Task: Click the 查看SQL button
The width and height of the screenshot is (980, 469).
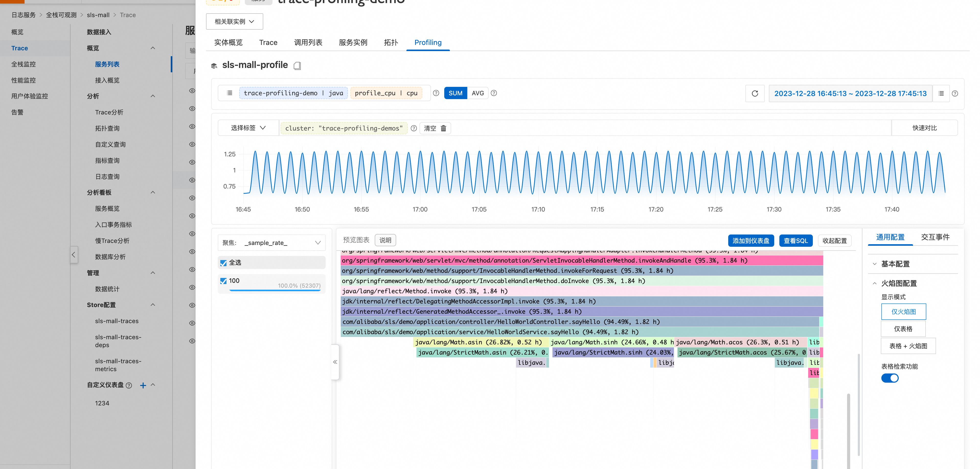Action: 796,241
